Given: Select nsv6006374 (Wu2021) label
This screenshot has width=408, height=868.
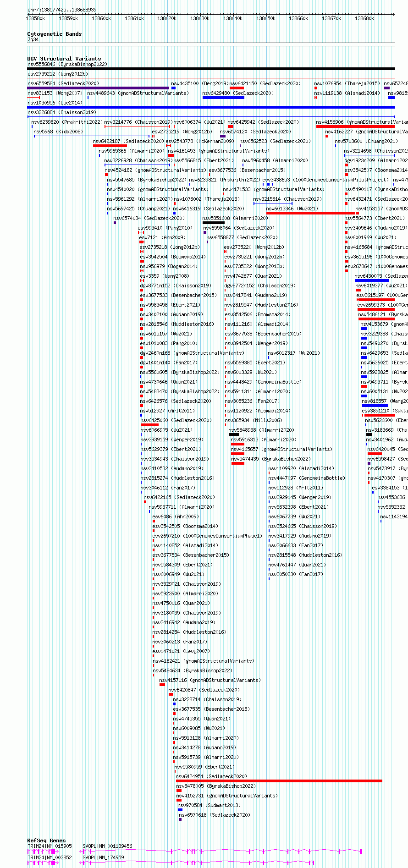Looking at the screenshot, I should pyautogui.click(x=199, y=122).
